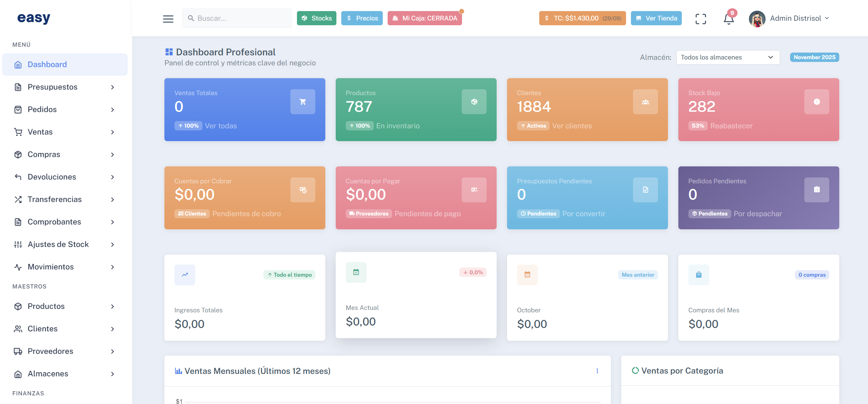Click the search magnifier icon in search bar
The height and width of the screenshot is (404, 868).
point(191,18)
